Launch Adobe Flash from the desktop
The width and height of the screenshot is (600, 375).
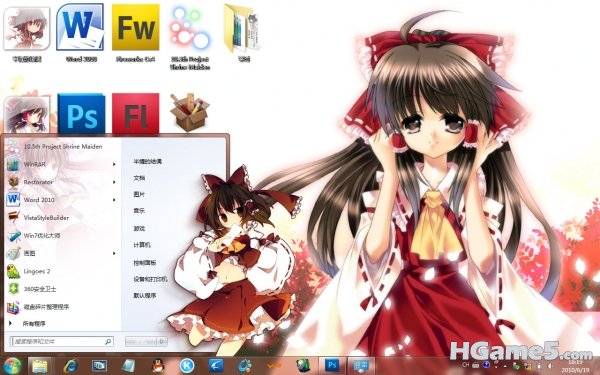(135, 114)
